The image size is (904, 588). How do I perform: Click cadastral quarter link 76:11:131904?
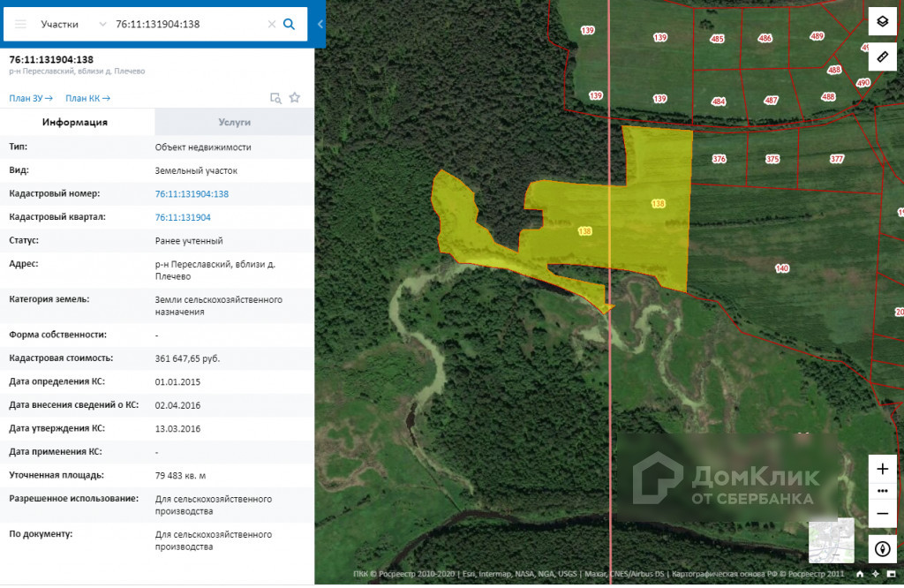(x=183, y=217)
